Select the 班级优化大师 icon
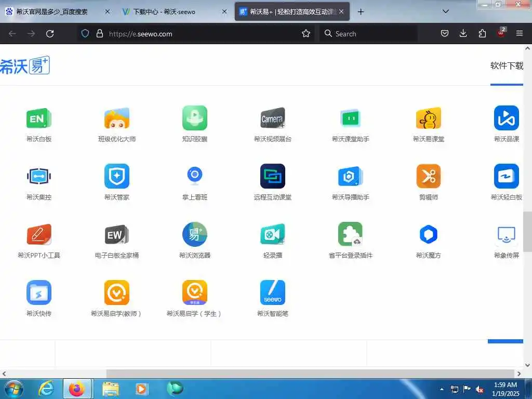The width and height of the screenshot is (532, 399). coord(117,118)
